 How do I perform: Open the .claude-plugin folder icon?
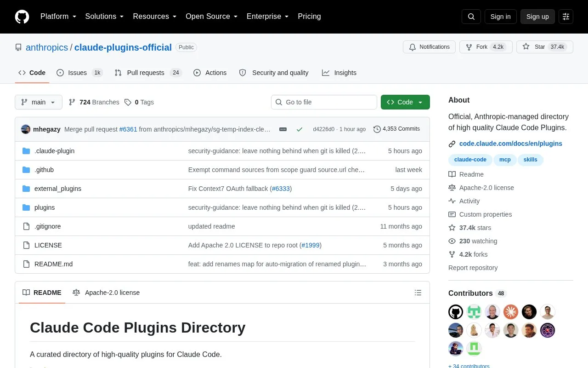(26, 151)
